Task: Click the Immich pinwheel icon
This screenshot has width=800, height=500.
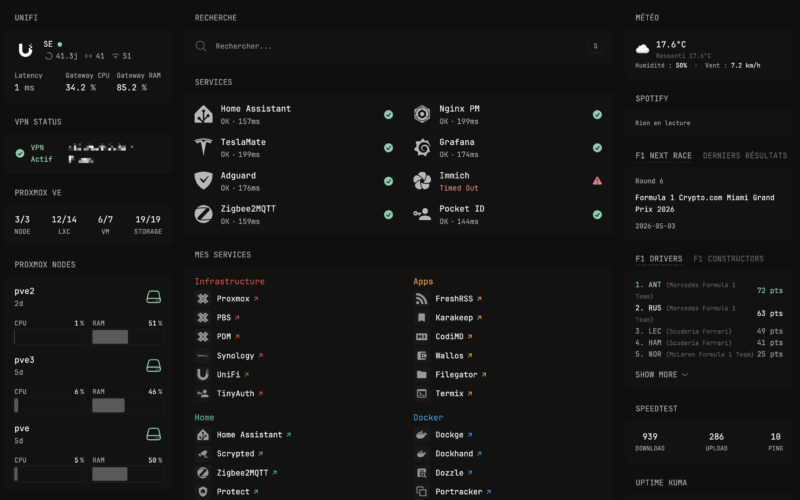Action: [422, 181]
